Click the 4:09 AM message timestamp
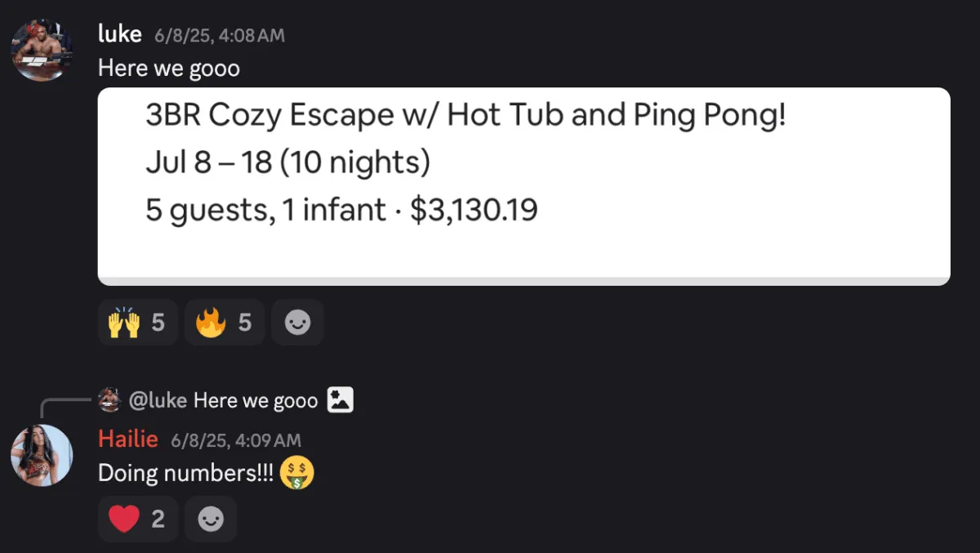The height and width of the screenshot is (553, 980). point(236,440)
